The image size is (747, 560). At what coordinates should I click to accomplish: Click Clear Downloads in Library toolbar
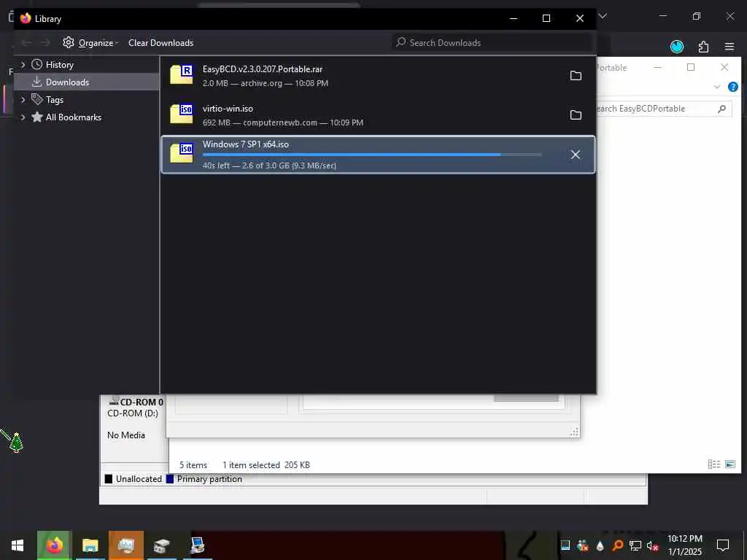point(160,43)
